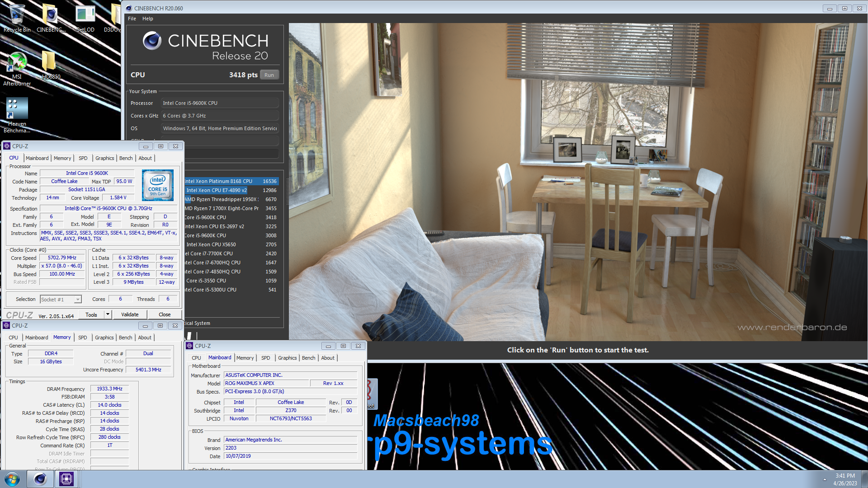Click the Validate button in CPU-Z
Screen dimensions: 868x488
point(130,314)
